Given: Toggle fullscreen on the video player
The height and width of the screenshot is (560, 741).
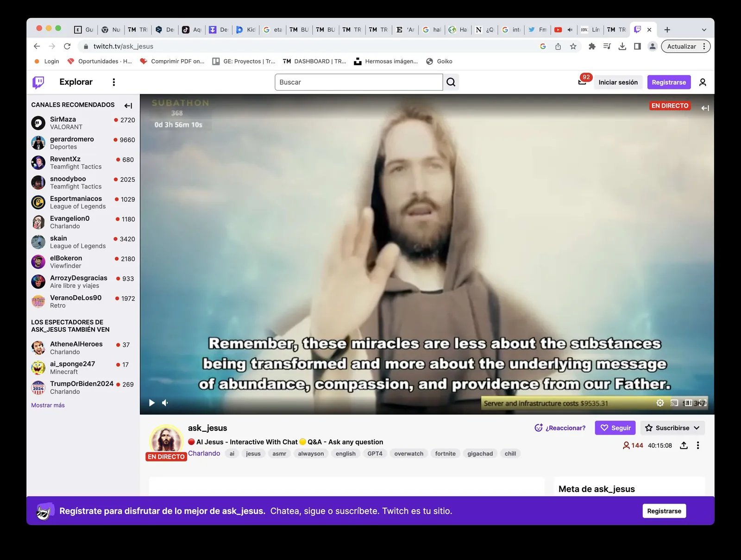Looking at the screenshot, I should [703, 403].
